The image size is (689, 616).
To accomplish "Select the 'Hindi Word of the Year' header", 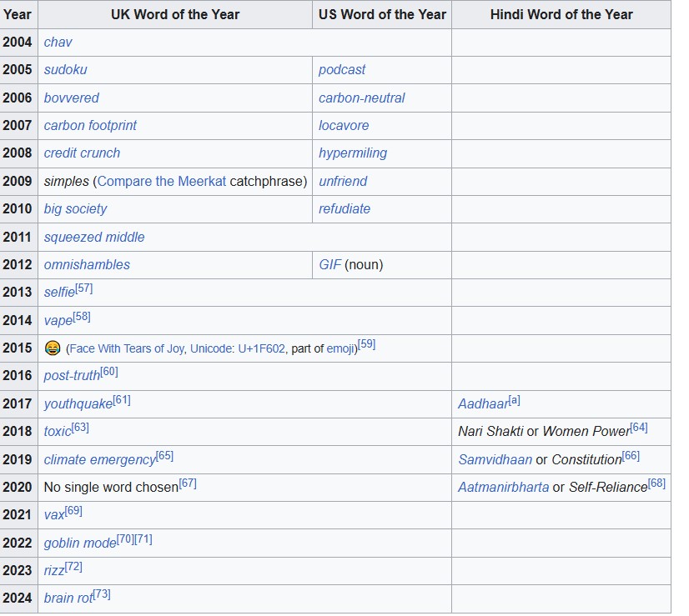I will coord(561,14).
